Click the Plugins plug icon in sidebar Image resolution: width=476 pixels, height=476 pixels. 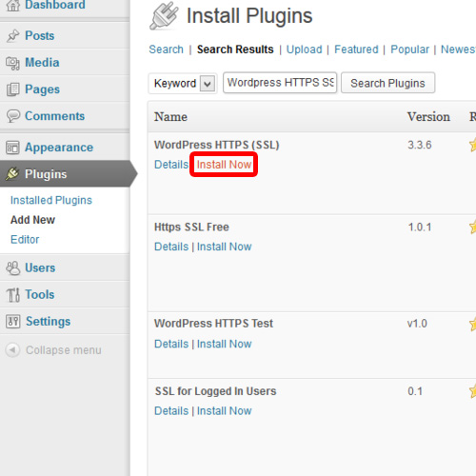pos(12,174)
